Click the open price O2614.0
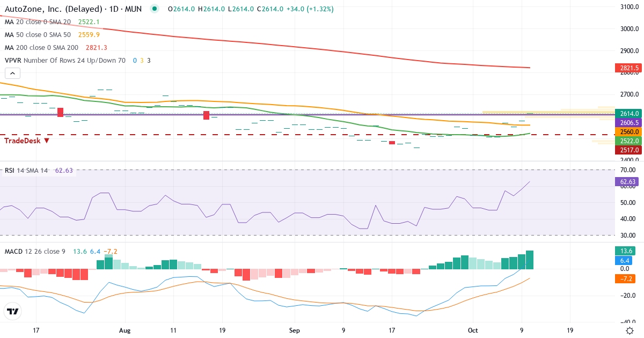The image size is (644, 338). point(181,9)
